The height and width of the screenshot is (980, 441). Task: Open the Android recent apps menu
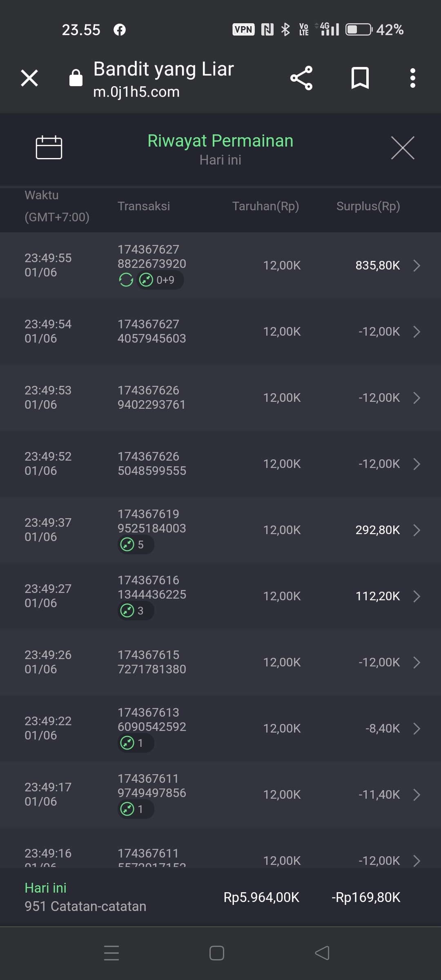(111, 953)
